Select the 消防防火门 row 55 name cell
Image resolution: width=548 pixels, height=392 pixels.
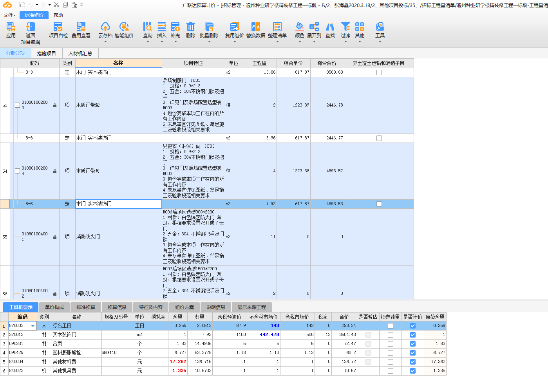coord(119,237)
